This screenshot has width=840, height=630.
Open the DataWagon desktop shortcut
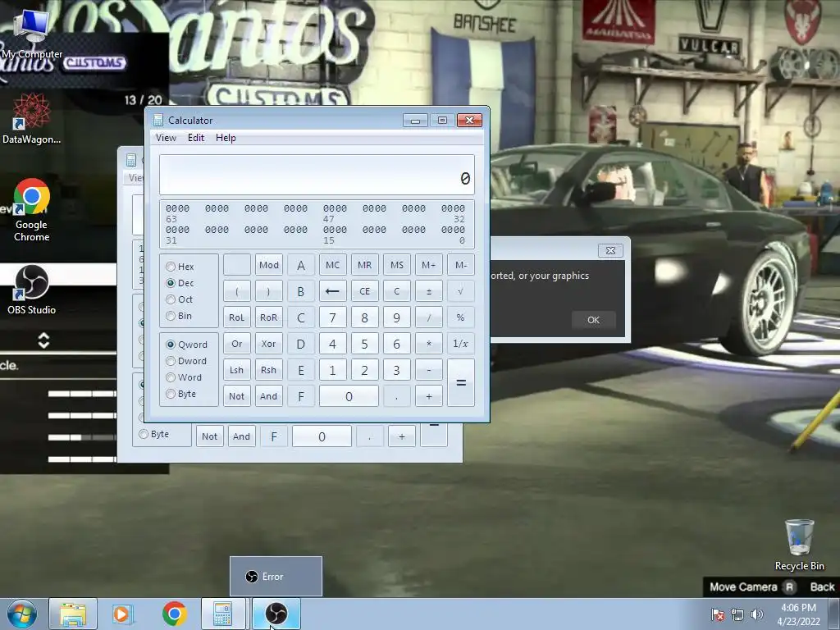point(31,119)
